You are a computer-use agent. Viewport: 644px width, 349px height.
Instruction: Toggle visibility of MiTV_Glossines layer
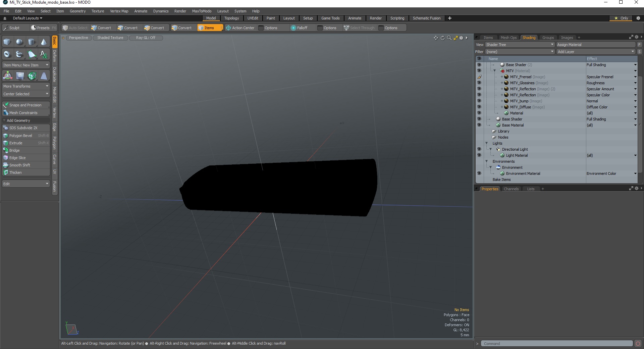pos(479,83)
